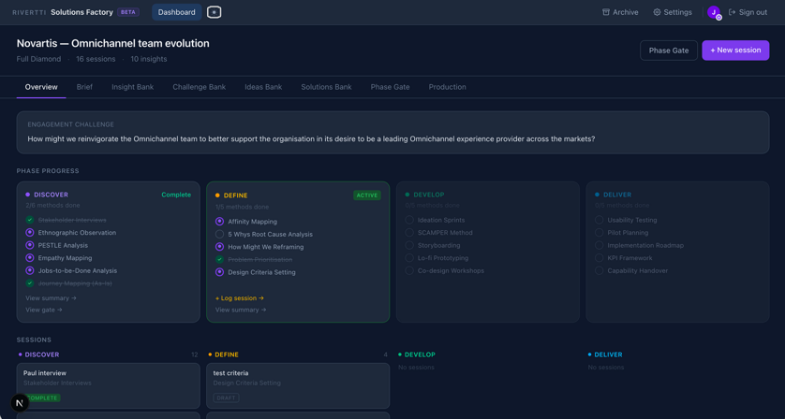Click the 16 sessions count text

pyautogui.click(x=96, y=59)
